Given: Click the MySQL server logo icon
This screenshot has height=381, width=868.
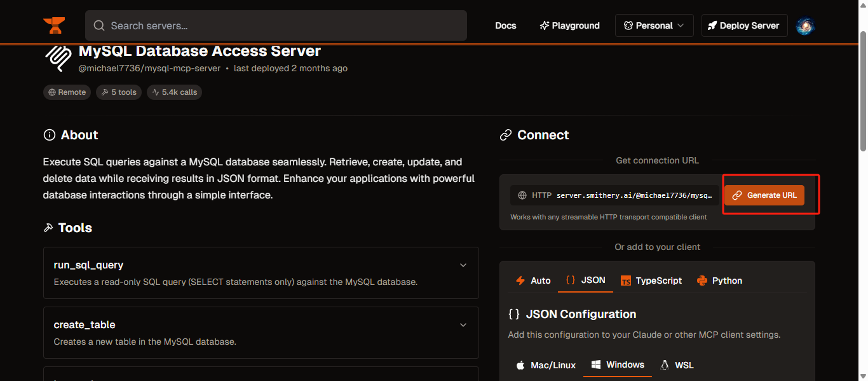Looking at the screenshot, I should (58, 57).
